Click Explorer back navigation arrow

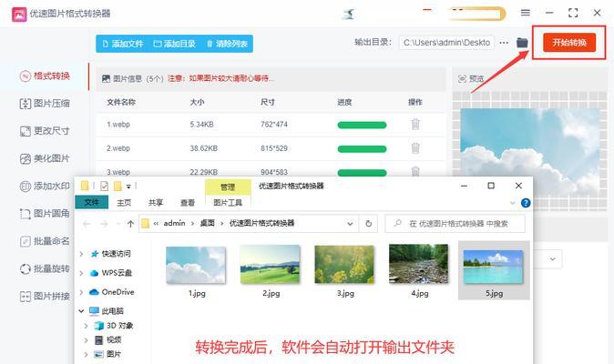[87, 224]
